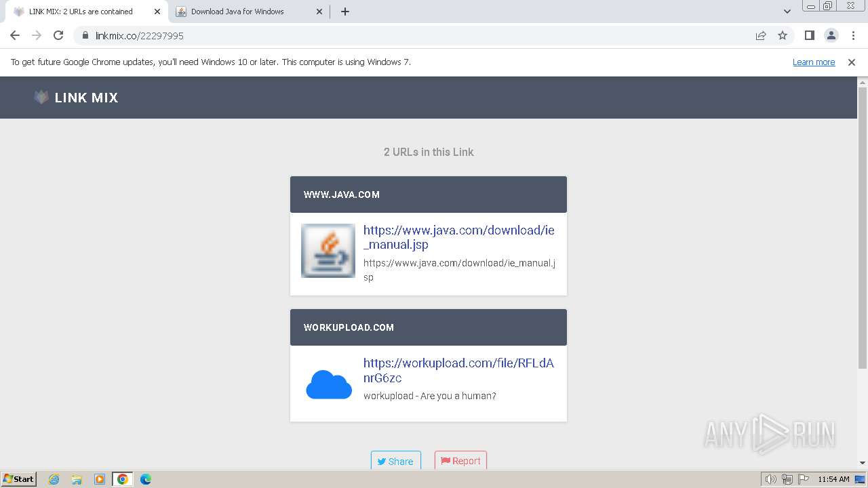Click the Java logo thumbnail

(328, 251)
